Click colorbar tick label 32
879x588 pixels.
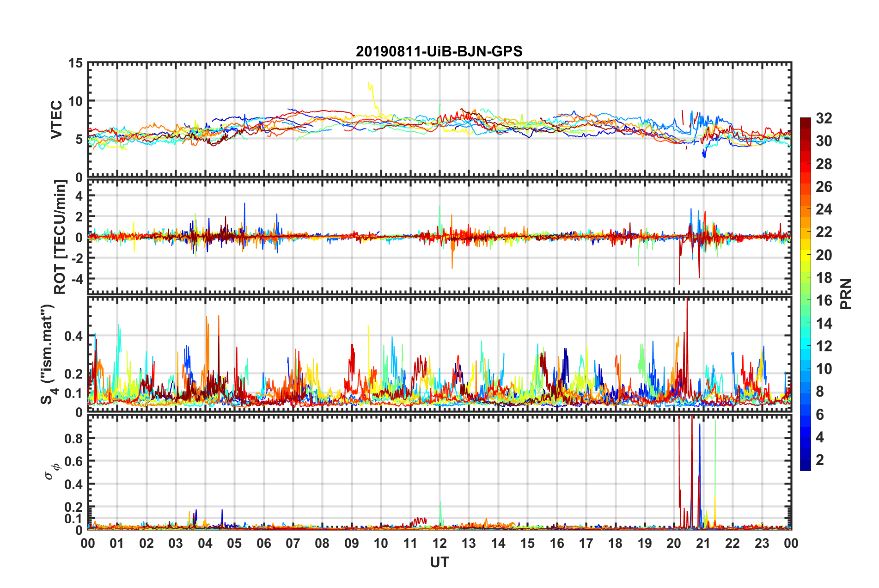(x=824, y=118)
